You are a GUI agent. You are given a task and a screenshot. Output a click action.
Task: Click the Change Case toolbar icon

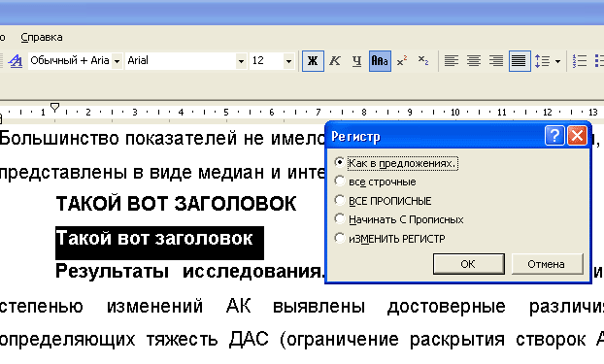pyautogui.click(x=380, y=61)
